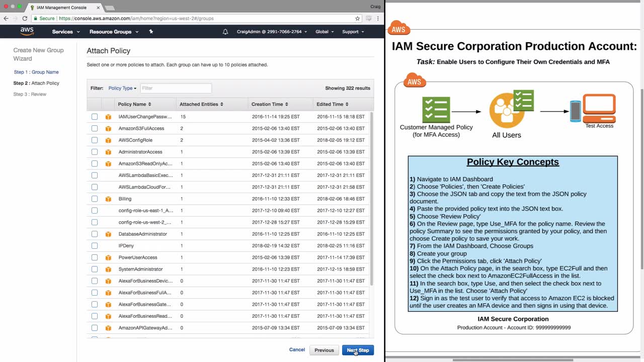Focus the policy Filter text box
This screenshot has height=362, width=644.
coord(176,88)
